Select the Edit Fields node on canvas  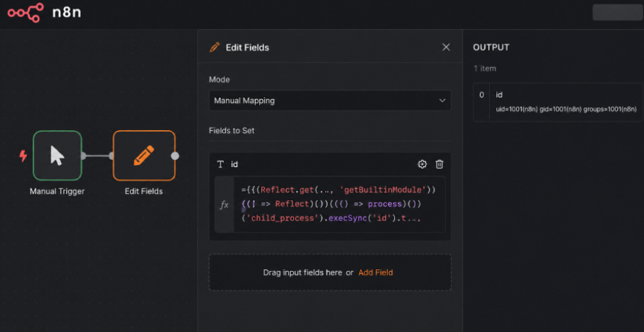pyautogui.click(x=144, y=156)
